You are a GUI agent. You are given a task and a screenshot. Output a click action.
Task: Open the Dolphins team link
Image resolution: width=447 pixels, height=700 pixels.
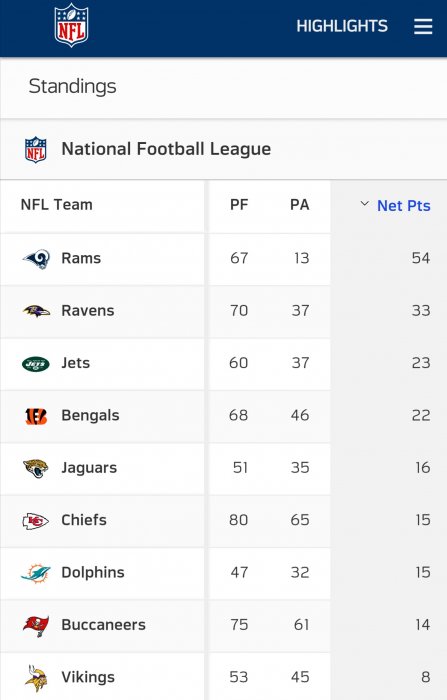tap(93, 572)
